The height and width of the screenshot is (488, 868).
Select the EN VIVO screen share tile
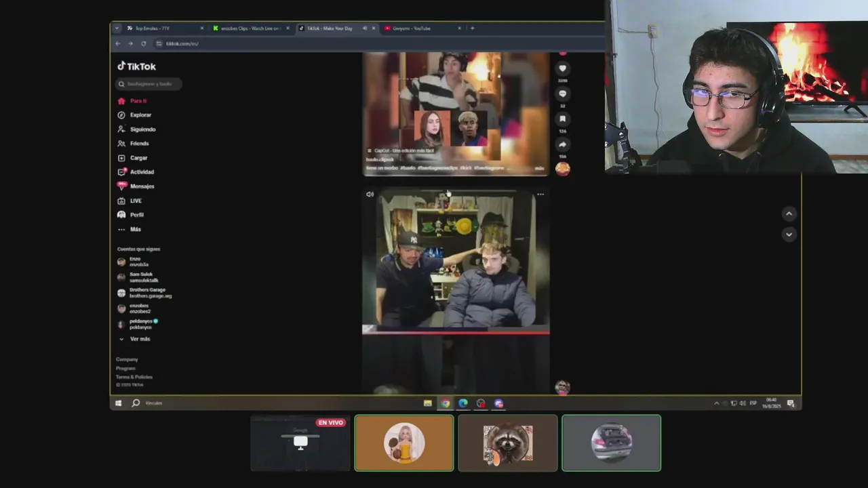[x=300, y=443]
